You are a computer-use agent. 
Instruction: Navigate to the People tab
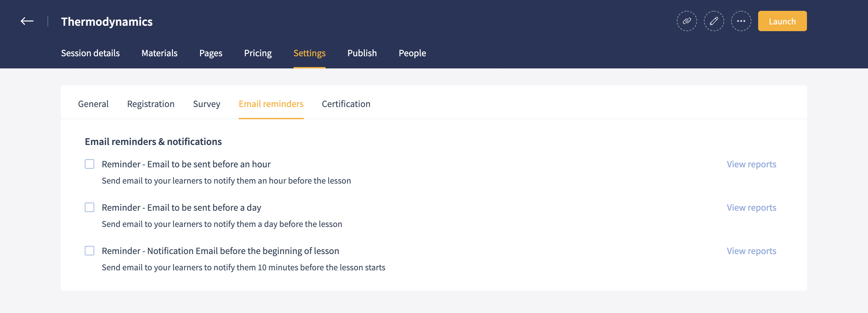[x=412, y=53]
